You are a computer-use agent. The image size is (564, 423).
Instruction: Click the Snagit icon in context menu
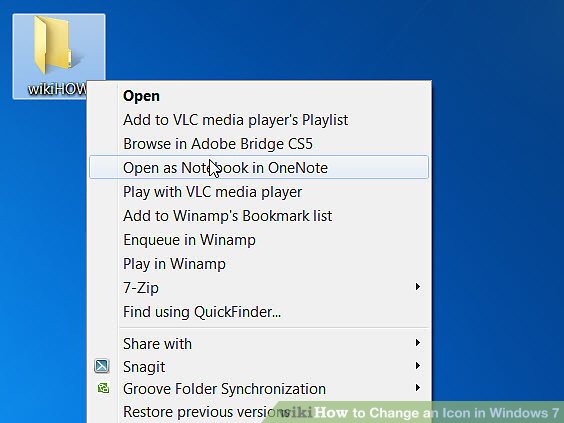tap(102, 366)
